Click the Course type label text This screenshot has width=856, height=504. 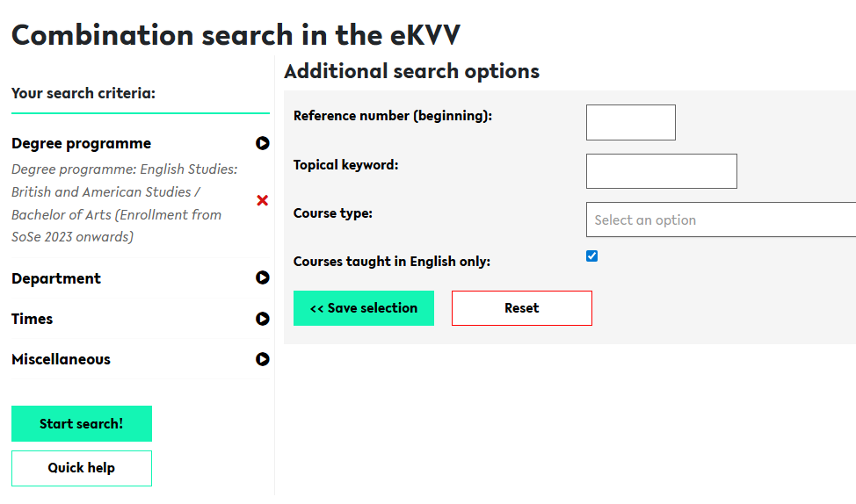point(332,213)
